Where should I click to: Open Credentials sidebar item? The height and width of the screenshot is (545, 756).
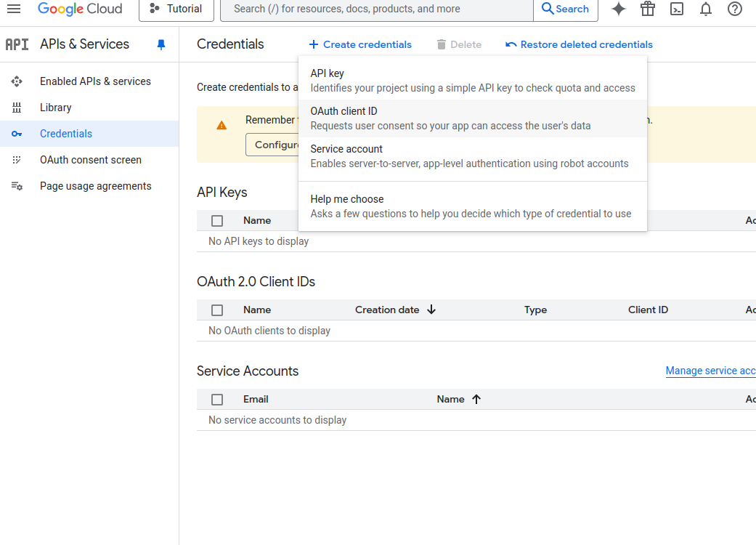click(89, 134)
